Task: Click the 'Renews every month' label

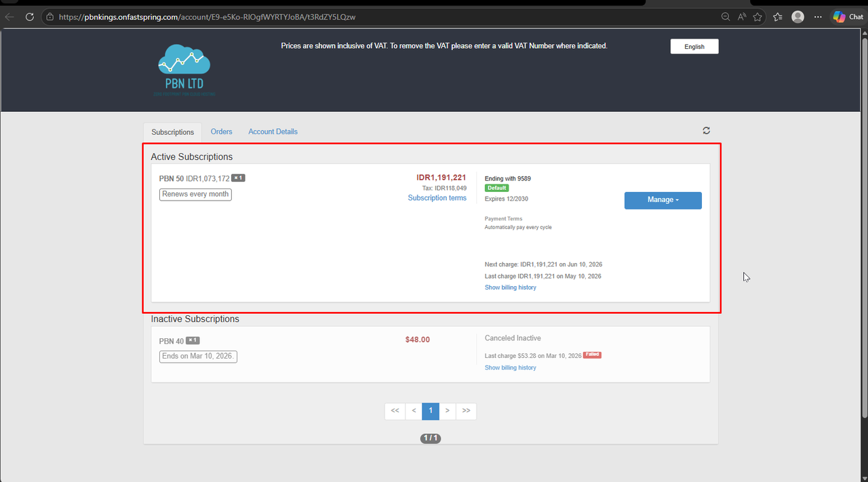Action: (x=195, y=195)
